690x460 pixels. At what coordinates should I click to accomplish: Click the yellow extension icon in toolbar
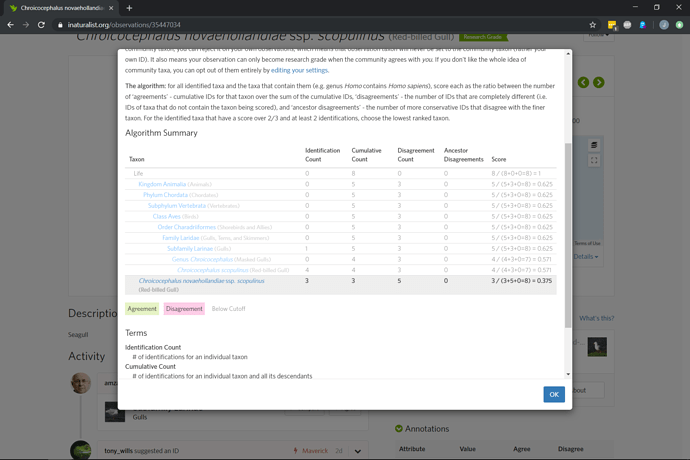[612, 25]
